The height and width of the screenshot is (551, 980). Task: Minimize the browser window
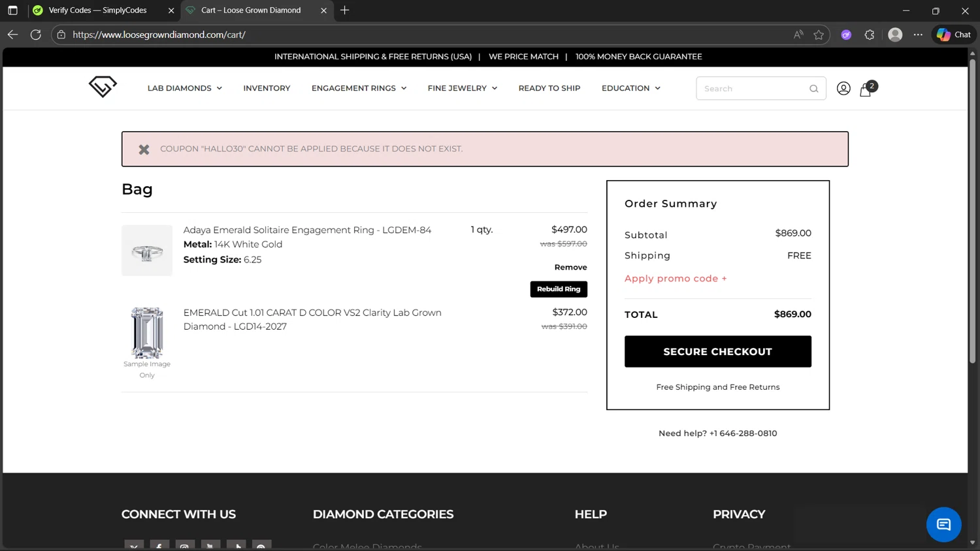[906, 10]
